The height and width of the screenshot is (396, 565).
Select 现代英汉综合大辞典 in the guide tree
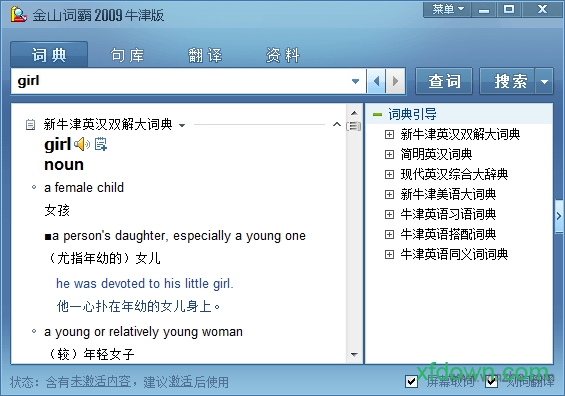click(x=454, y=175)
